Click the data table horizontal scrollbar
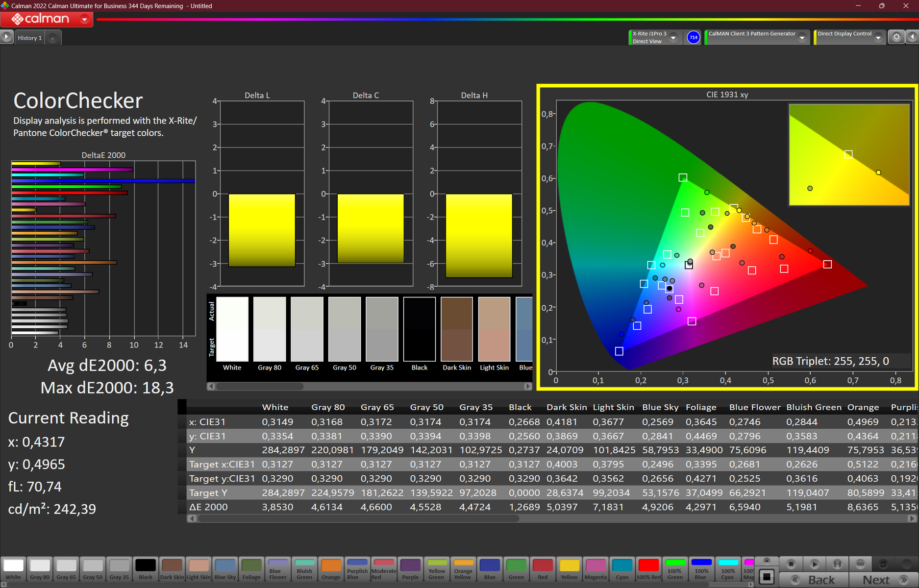 click(x=358, y=518)
